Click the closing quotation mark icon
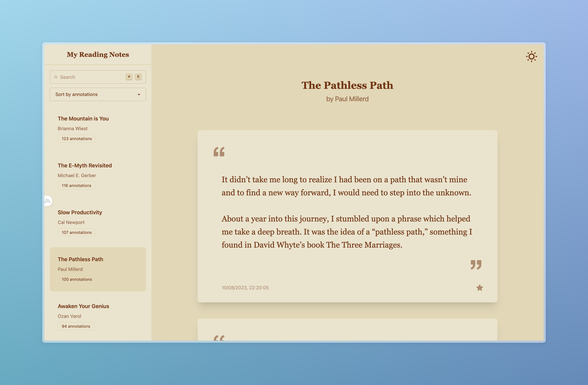Viewport: 588px width, 385px height. click(476, 265)
